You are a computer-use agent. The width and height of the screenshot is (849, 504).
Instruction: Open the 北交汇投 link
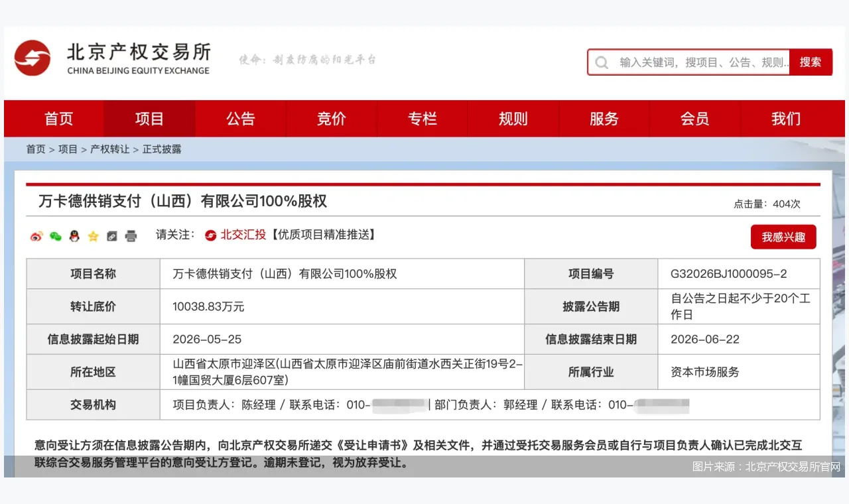pos(243,235)
